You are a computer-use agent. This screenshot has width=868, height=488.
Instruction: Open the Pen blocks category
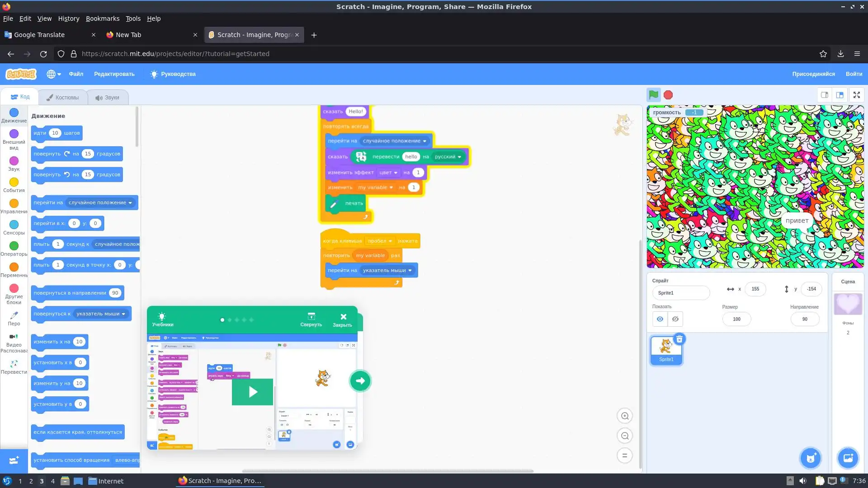pyautogui.click(x=14, y=318)
